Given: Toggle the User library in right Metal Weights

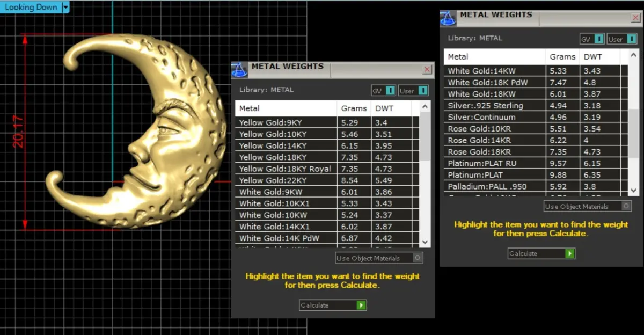Looking at the screenshot, I should (x=622, y=39).
